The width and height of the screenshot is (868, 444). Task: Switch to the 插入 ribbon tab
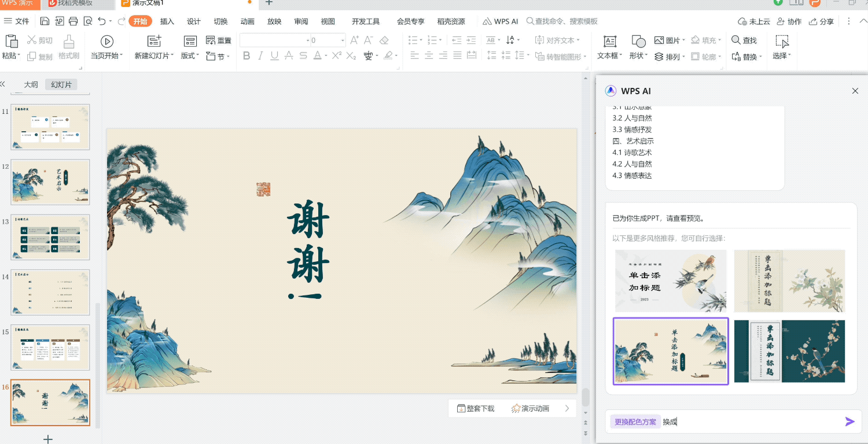coord(167,21)
